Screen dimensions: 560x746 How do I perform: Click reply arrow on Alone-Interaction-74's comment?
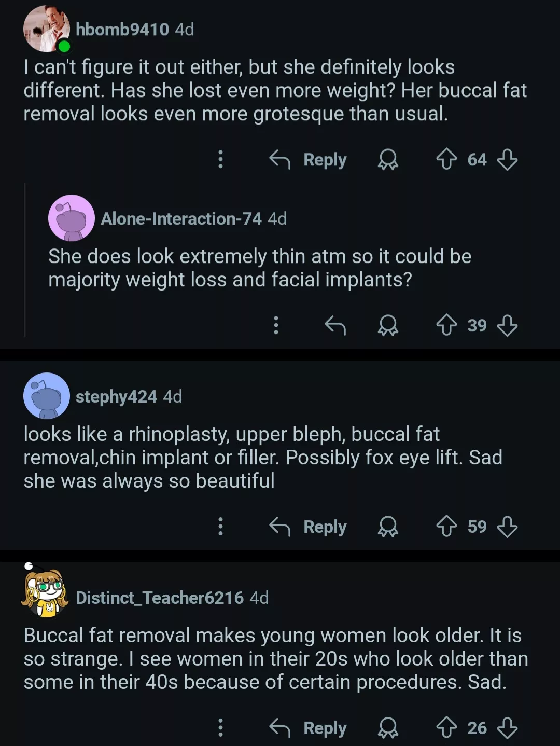[335, 325]
